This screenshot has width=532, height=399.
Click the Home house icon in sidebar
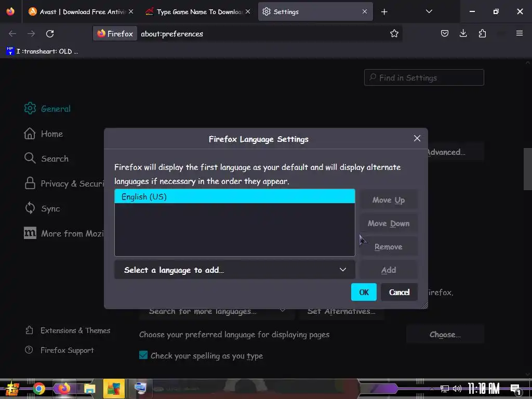pos(30,134)
